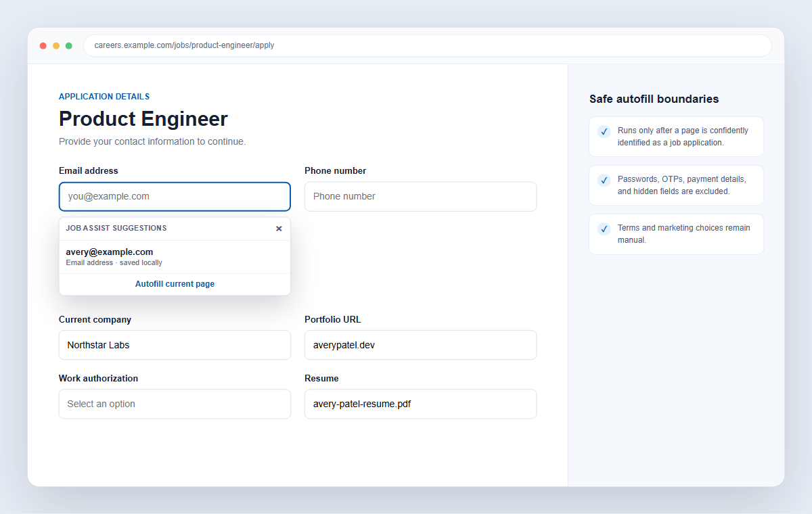Click the Resume file field
Image resolution: width=812 pixels, height=514 pixels.
(x=420, y=404)
